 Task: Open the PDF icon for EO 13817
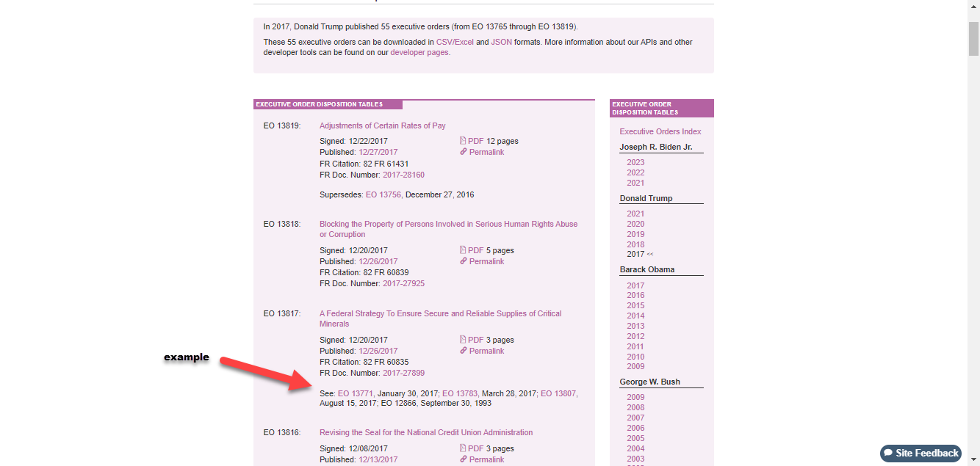463,340
